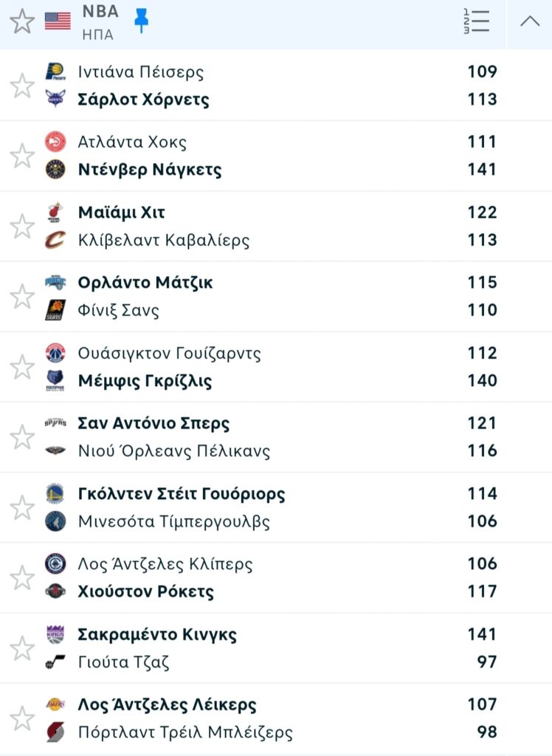Toggle favorite star for NBA league

click(22, 21)
